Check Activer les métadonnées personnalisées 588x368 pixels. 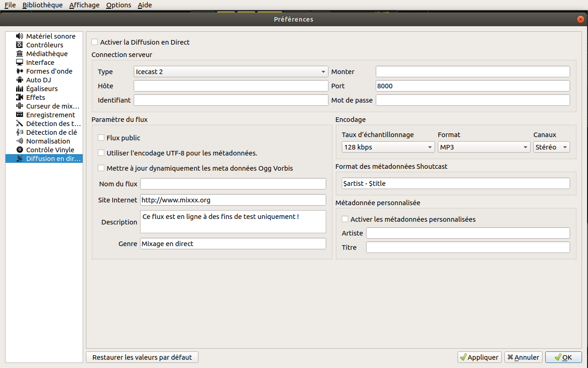point(345,219)
